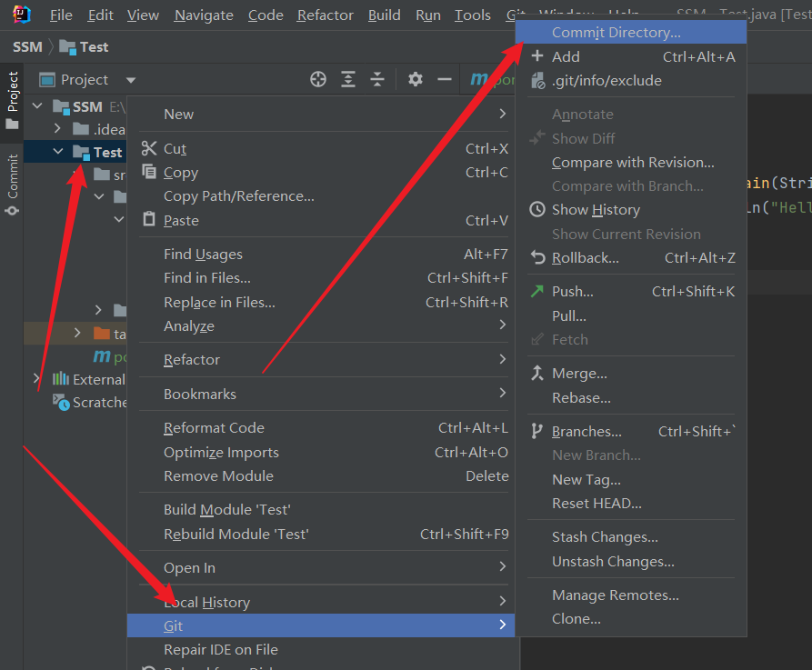Expand the target folder node

point(77,333)
